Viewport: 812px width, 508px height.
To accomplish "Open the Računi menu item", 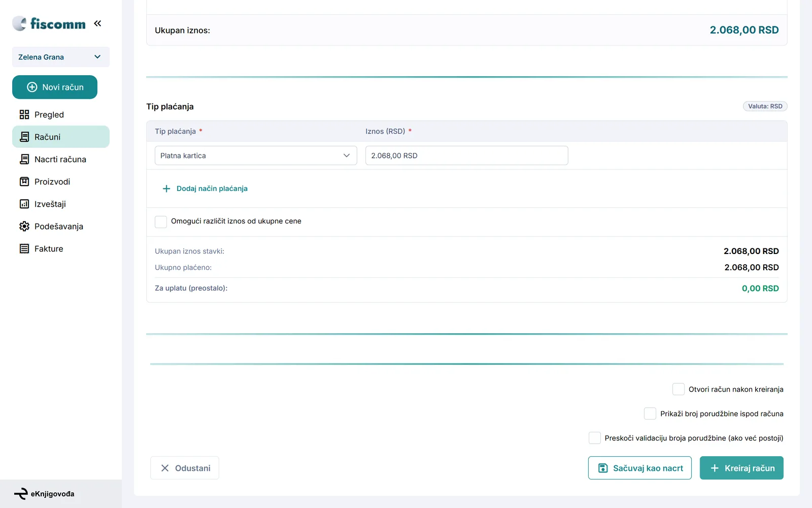I will [61, 137].
